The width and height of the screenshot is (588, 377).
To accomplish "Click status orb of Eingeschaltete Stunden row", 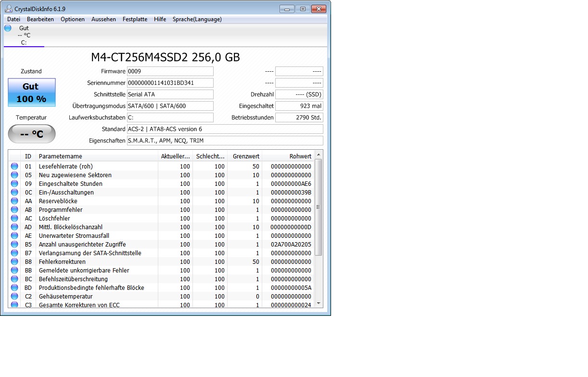I will (14, 183).
